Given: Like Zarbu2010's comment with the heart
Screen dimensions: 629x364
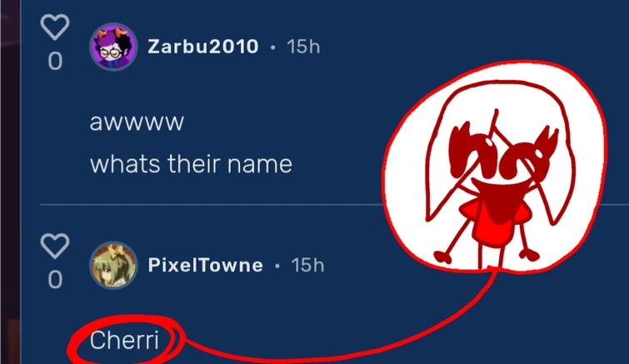Looking at the screenshot, I should click(x=55, y=27).
